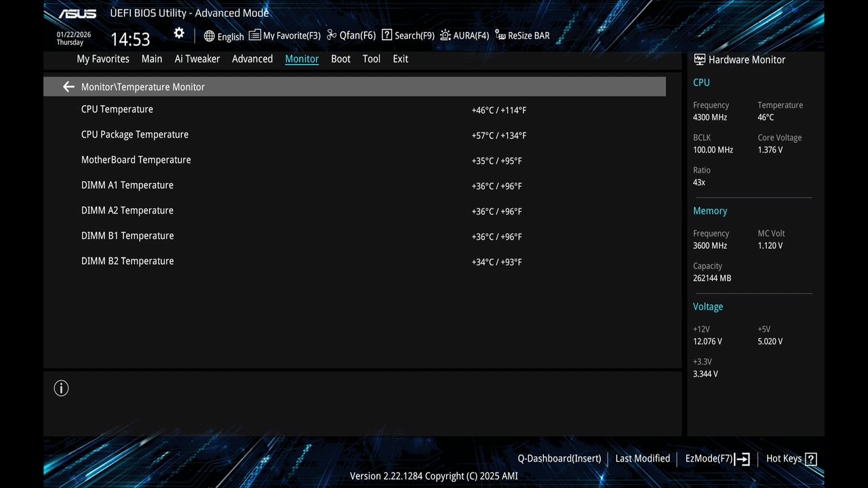Open the English language selector
This screenshot has width=868, height=488.
(224, 37)
